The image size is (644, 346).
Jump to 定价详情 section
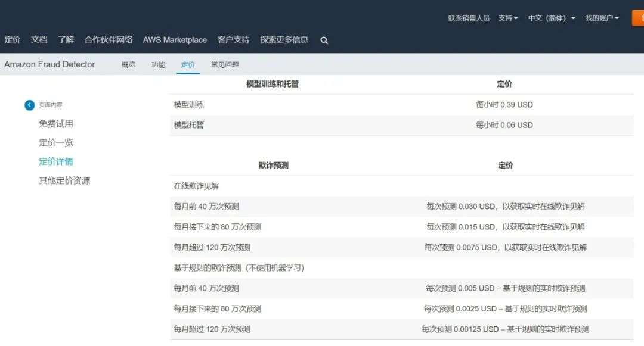click(x=56, y=161)
